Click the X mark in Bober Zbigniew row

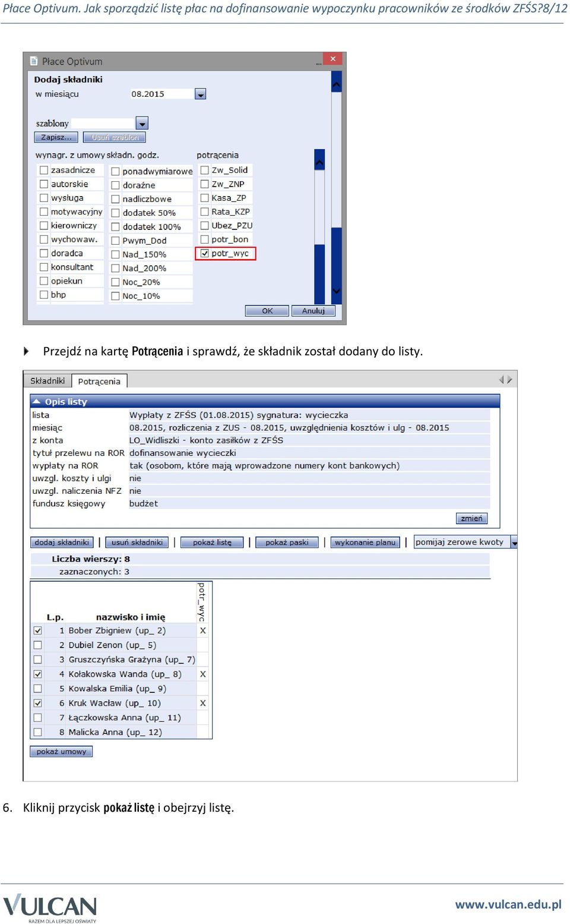(203, 630)
